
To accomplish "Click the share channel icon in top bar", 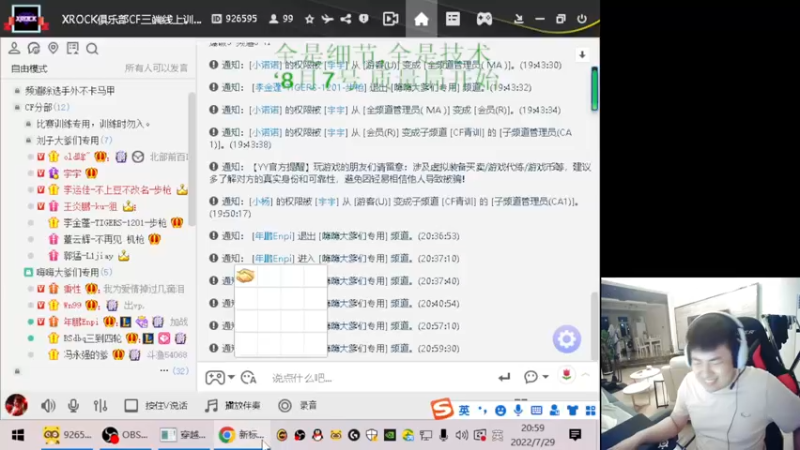I will coord(345,19).
